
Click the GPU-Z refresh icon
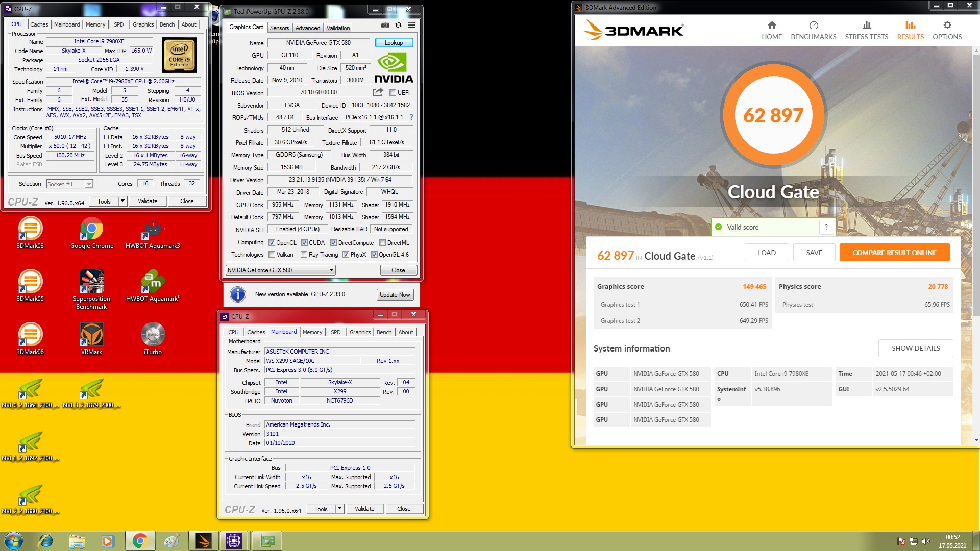click(x=399, y=25)
